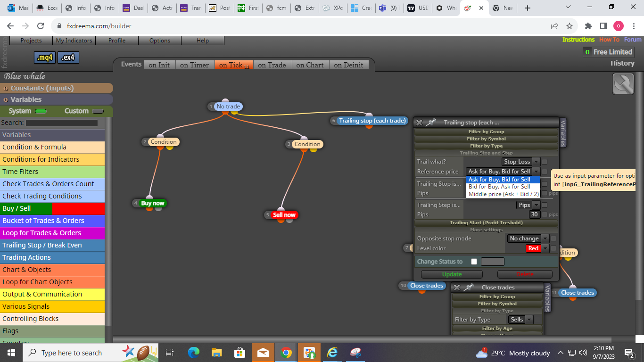Viewport: 644px width, 362px height.
Task: Open the Chrome profile avatar
Action: click(618, 26)
